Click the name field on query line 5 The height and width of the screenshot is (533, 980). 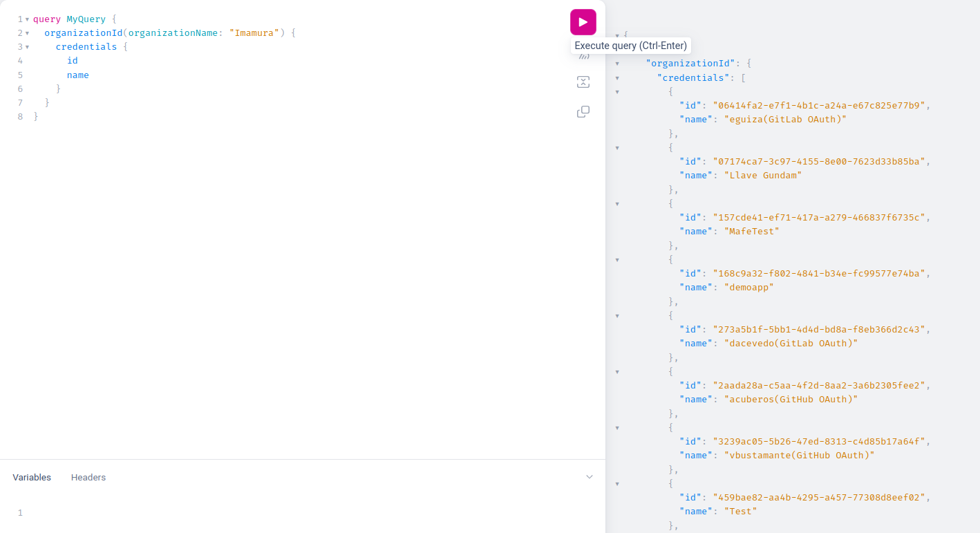[78, 75]
